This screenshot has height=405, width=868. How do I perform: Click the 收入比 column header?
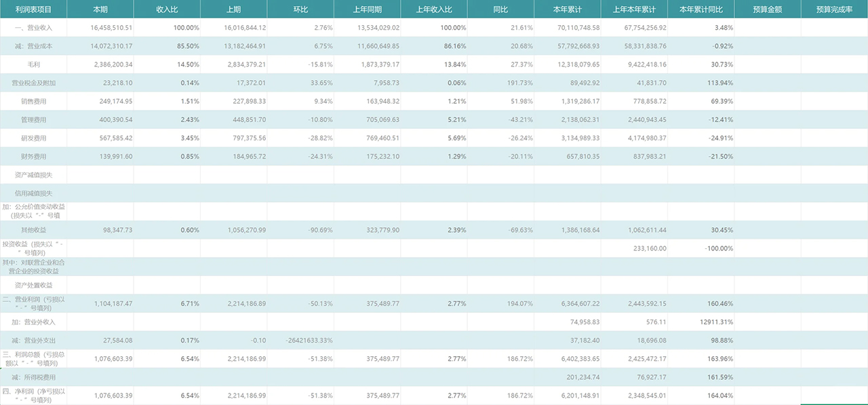(x=167, y=10)
